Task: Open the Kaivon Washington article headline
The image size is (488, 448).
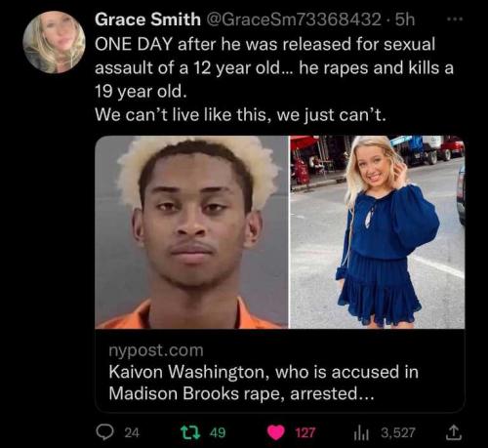Action: pyautogui.click(x=264, y=383)
